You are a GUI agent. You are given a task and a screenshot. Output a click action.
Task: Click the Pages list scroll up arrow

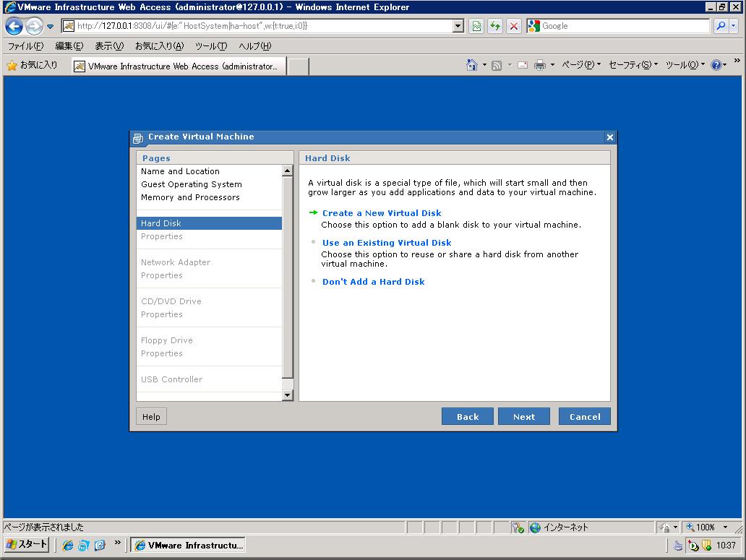tap(288, 171)
